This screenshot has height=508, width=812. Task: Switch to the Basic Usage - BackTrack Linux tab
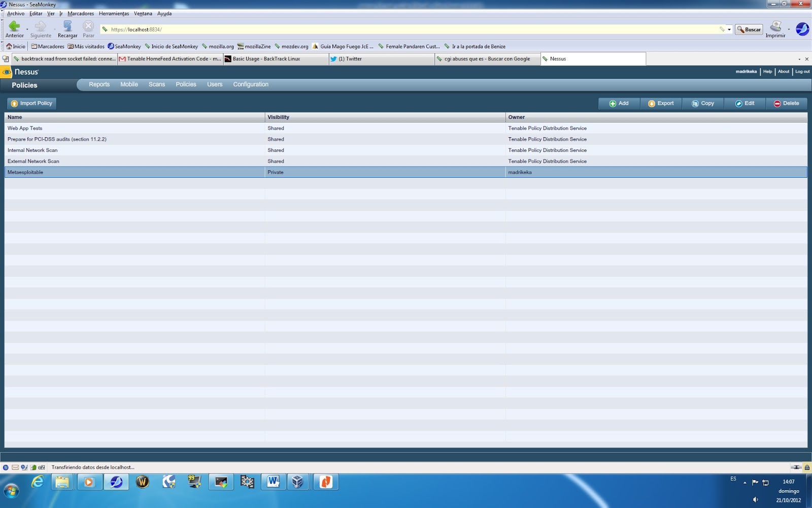click(276, 59)
